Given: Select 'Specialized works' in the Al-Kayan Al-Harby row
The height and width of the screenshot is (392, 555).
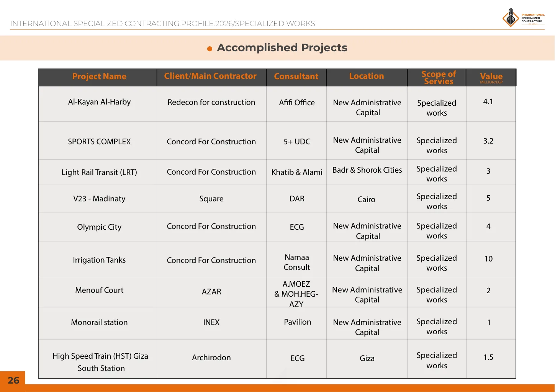Looking at the screenshot, I should [x=437, y=108].
